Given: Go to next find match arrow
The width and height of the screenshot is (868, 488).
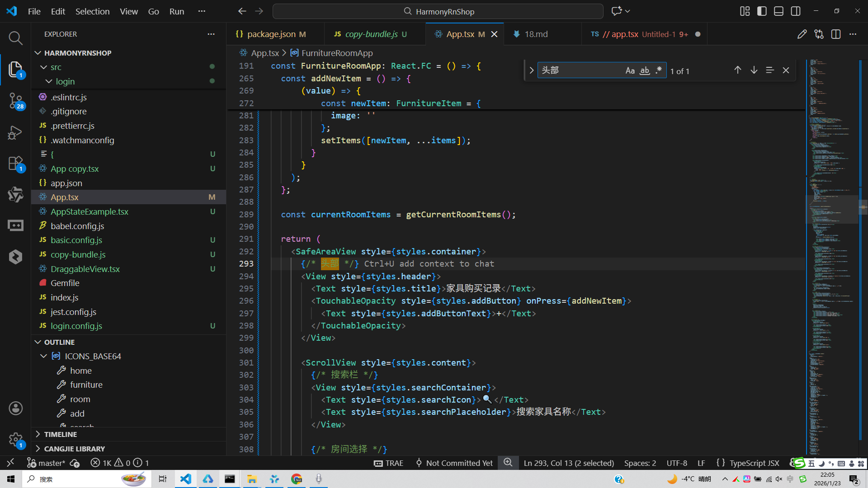Looking at the screenshot, I should [x=754, y=70].
